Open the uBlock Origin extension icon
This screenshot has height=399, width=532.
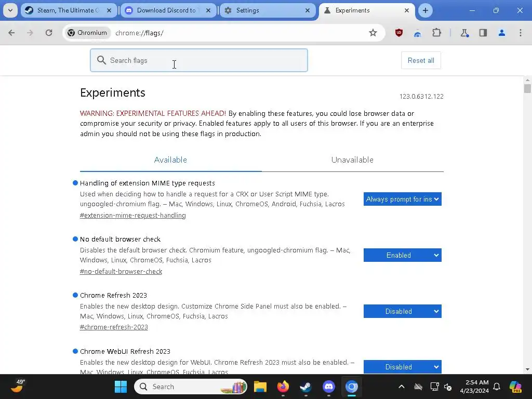(x=399, y=33)
